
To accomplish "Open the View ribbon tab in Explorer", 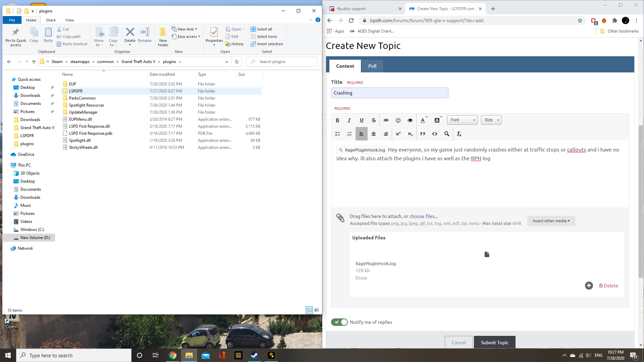I will (x=69, y=20).
